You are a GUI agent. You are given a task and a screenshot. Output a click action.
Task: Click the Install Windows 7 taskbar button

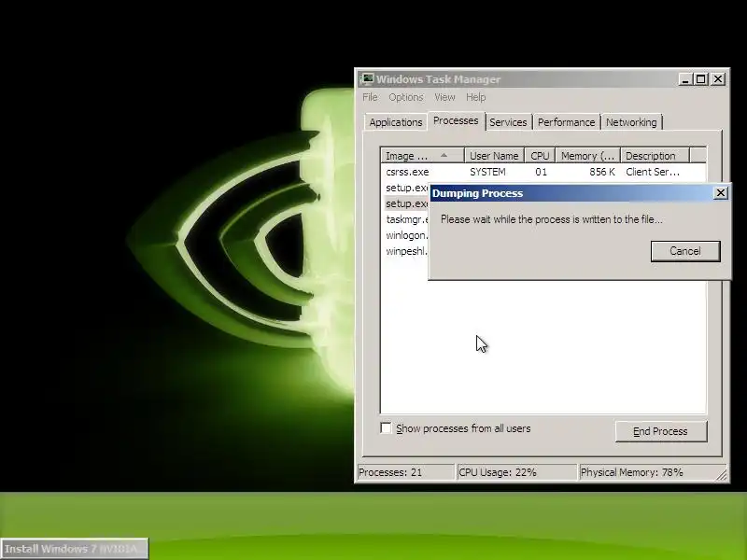point(75,549)
